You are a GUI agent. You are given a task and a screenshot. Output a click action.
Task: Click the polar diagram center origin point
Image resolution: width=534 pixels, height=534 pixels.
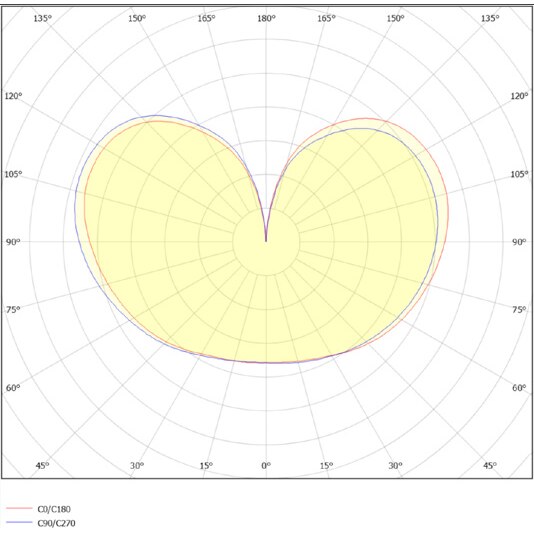coord(266,241)
